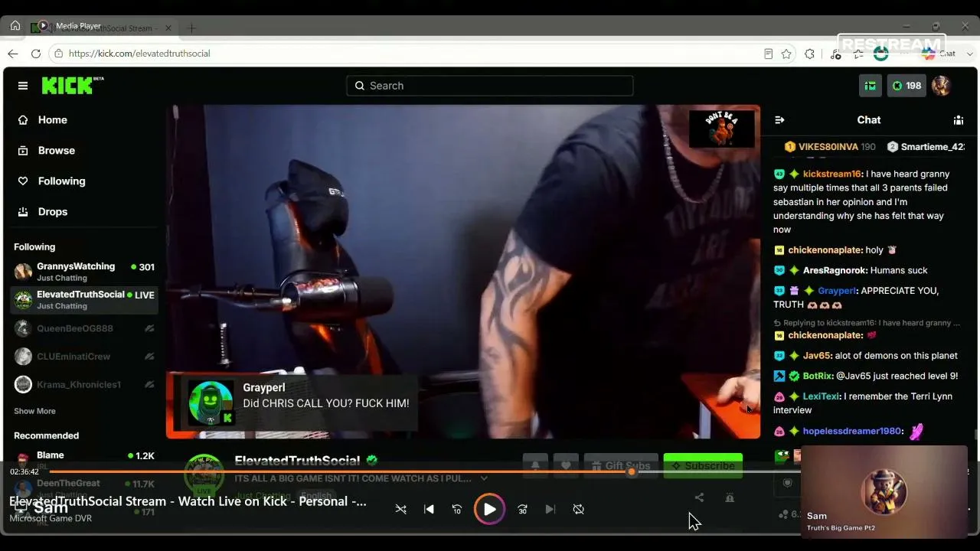The image size is (980, 551).
Task: Click the KICK logo
Action: [72, 85]
